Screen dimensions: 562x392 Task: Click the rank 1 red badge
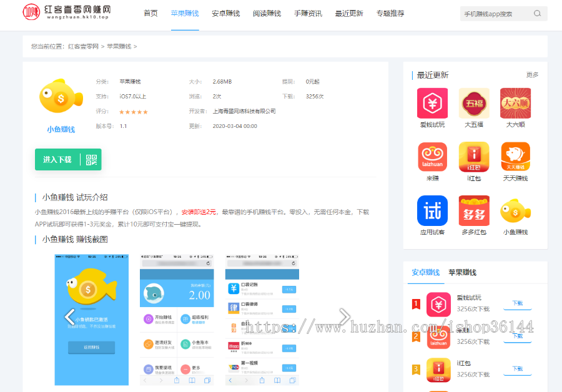coord(416,305)
